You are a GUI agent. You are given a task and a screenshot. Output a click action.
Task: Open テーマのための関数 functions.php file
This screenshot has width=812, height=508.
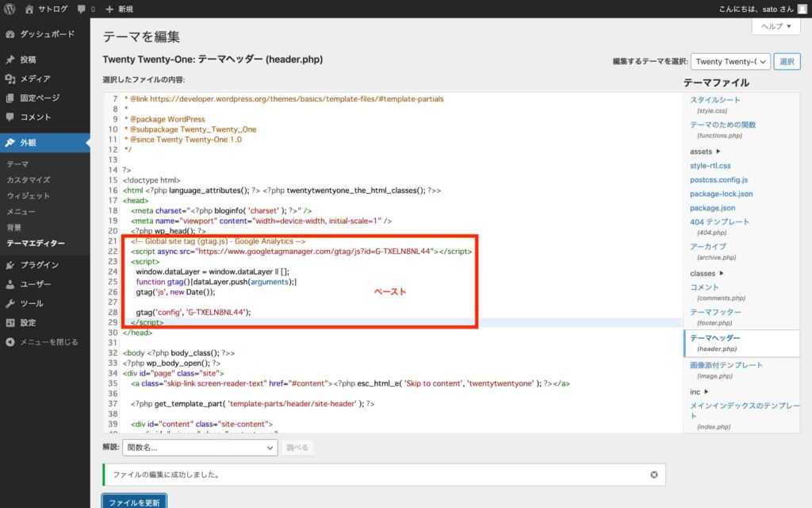click(x=722, y=129)
